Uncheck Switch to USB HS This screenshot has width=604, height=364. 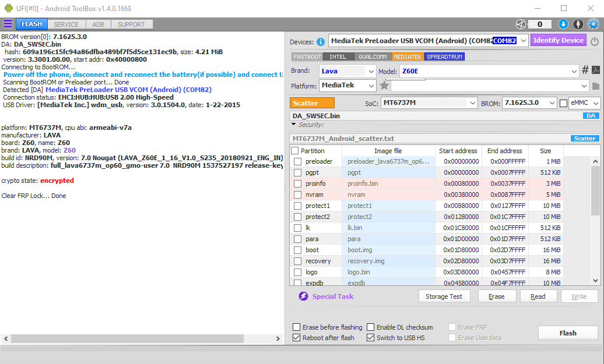(x=371, y=337)
